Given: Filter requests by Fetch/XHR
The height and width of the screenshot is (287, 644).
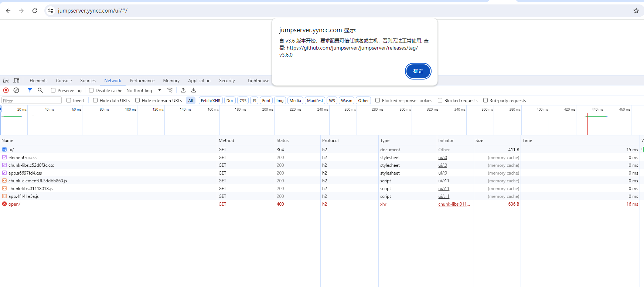Looking at the screenshot, I should pos(211,100).
